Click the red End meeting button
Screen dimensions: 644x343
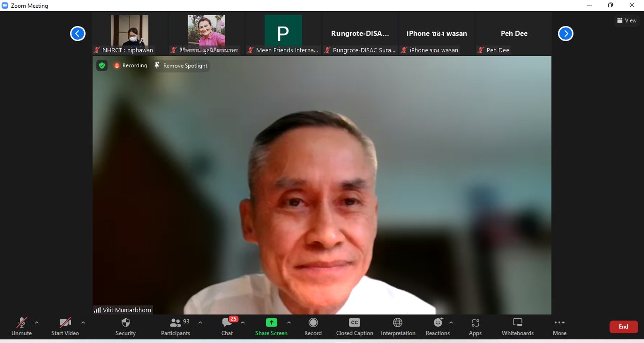623,327
